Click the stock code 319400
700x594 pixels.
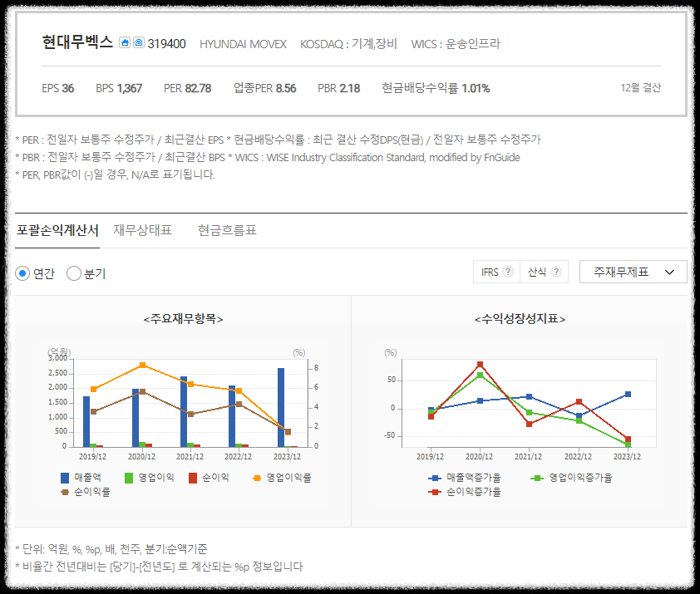166,44
